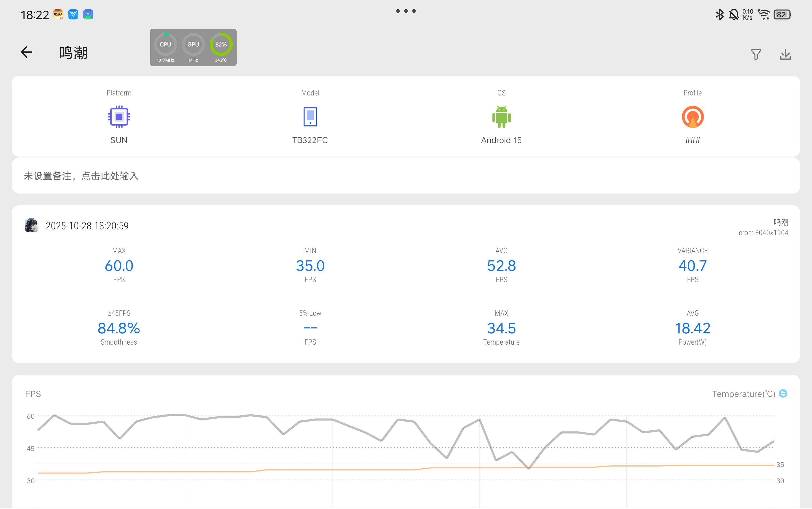Click the first game notification icon in status bar

[58, 14]
